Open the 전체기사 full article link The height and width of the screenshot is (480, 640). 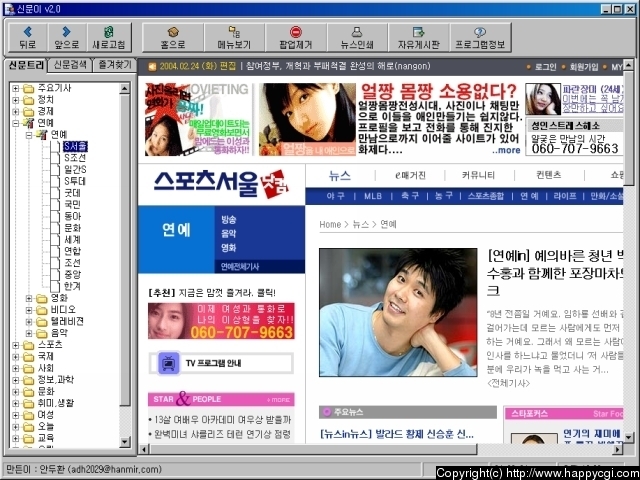pos(509,384)
